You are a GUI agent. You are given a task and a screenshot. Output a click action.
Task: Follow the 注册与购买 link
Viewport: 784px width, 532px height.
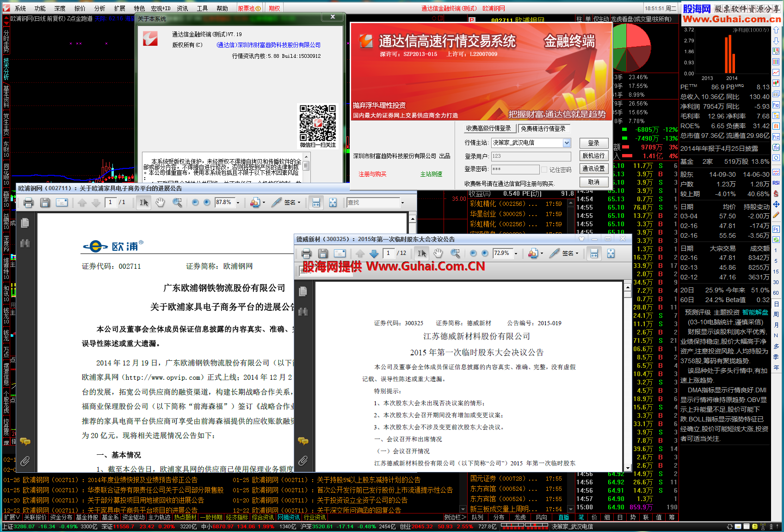pos(372,174)
